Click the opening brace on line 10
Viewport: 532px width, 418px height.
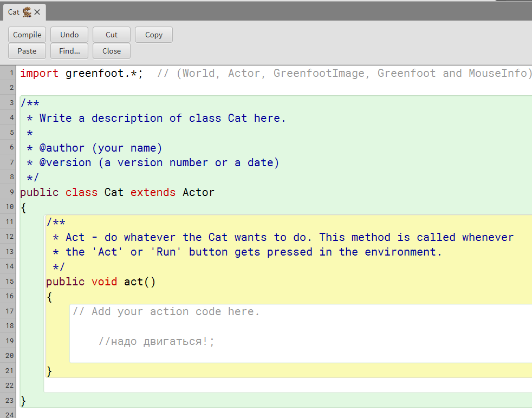[23, 207]
